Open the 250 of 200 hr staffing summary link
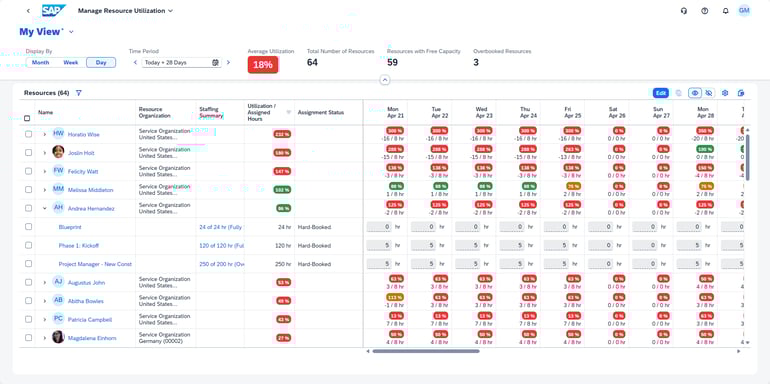 click(x=221, y=264)
